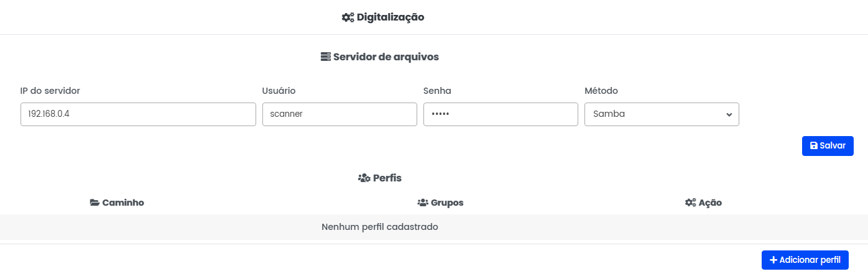Click the floppy disk icon in Salvar
Image resolution: width=868 pixels, height=279 pixels.
814,146
